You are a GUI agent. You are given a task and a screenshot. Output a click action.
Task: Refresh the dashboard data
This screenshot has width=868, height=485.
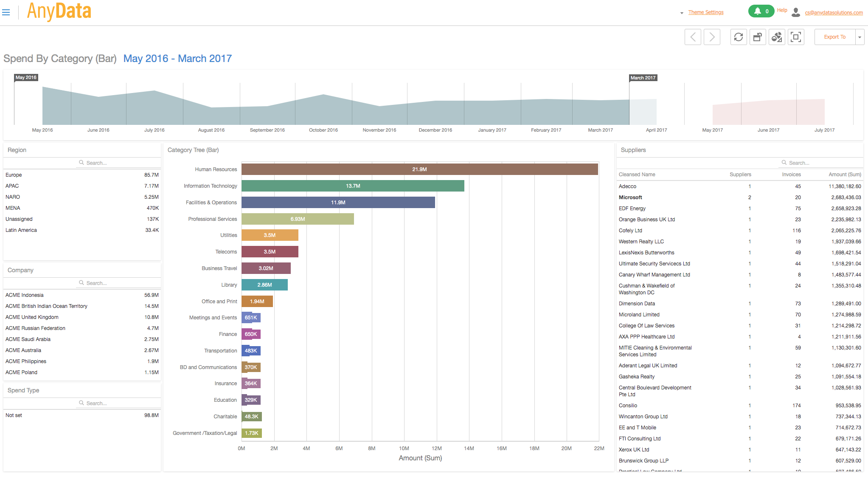click(739, 37)
